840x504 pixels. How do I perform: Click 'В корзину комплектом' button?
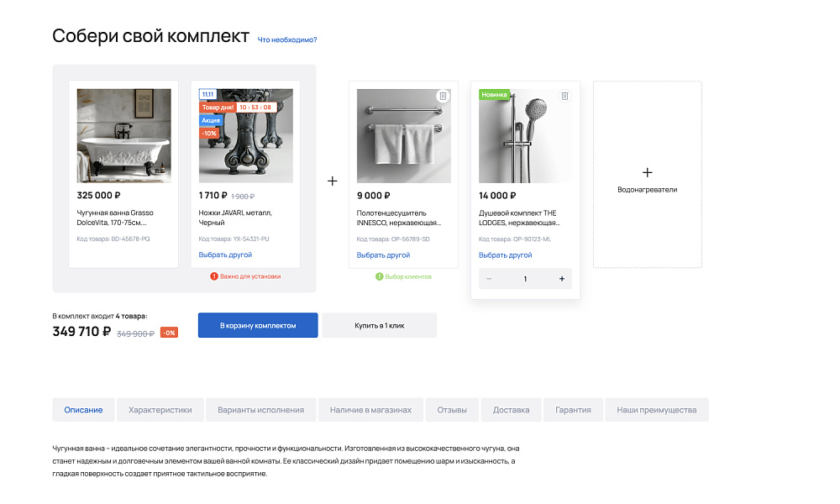(257, 325)
